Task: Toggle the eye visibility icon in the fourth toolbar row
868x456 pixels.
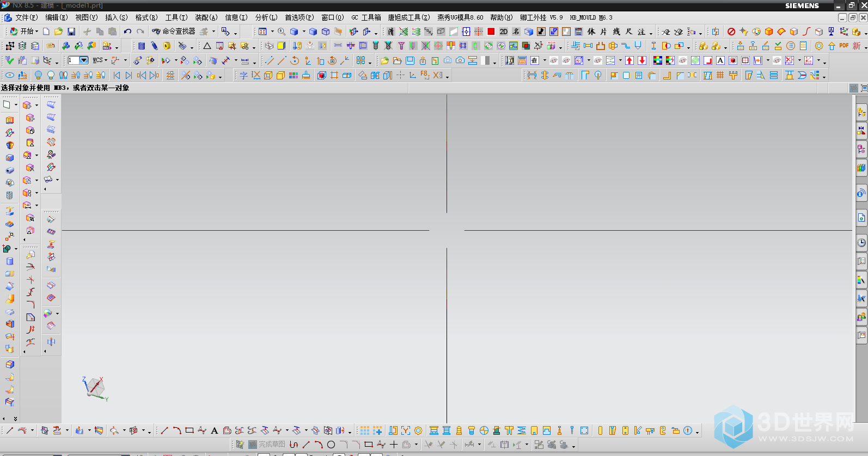Action: coord(10,75)
